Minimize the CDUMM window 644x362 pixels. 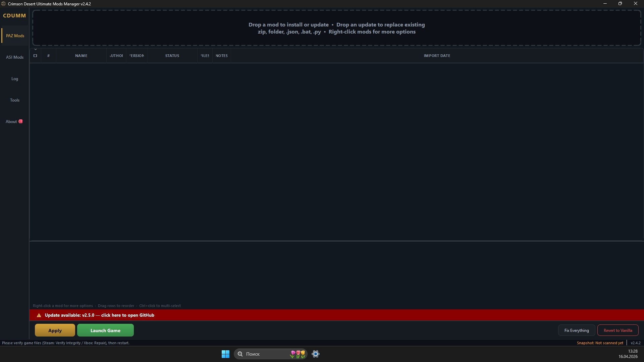605,4
